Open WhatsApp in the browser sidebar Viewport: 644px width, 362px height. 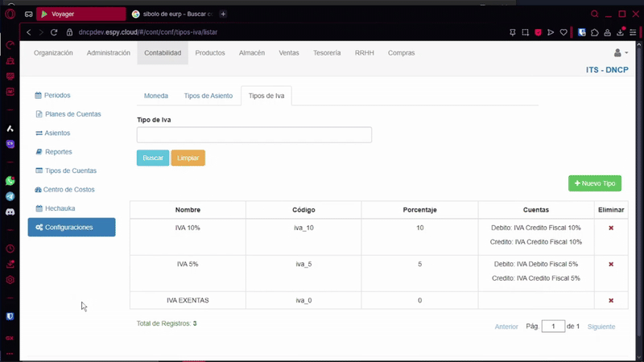pos(10,181)
